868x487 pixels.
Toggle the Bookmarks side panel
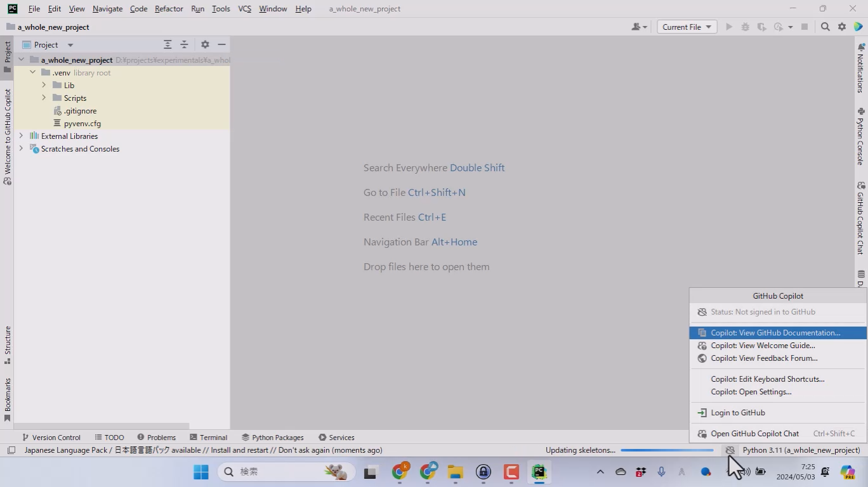point(8,399)
